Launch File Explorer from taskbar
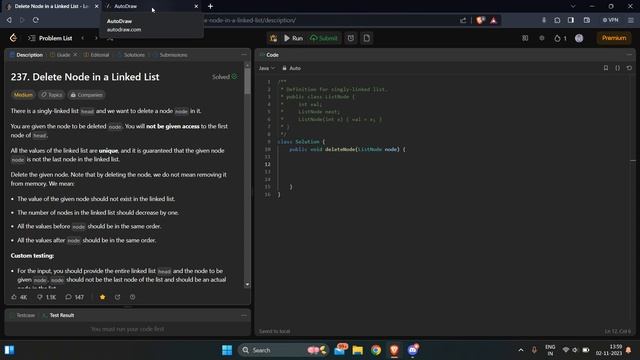The height and width of the screenshot is (360, 640). click(358, 350)
